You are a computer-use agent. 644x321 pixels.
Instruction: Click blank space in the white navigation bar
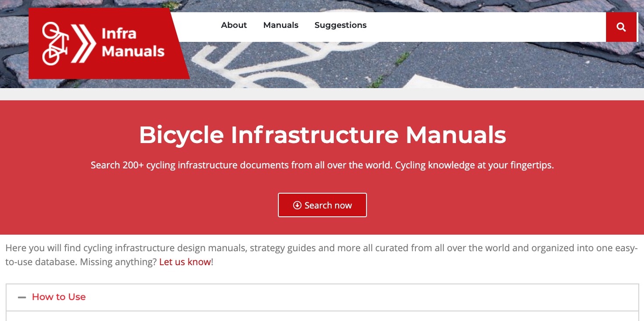(x=484, y=27)
